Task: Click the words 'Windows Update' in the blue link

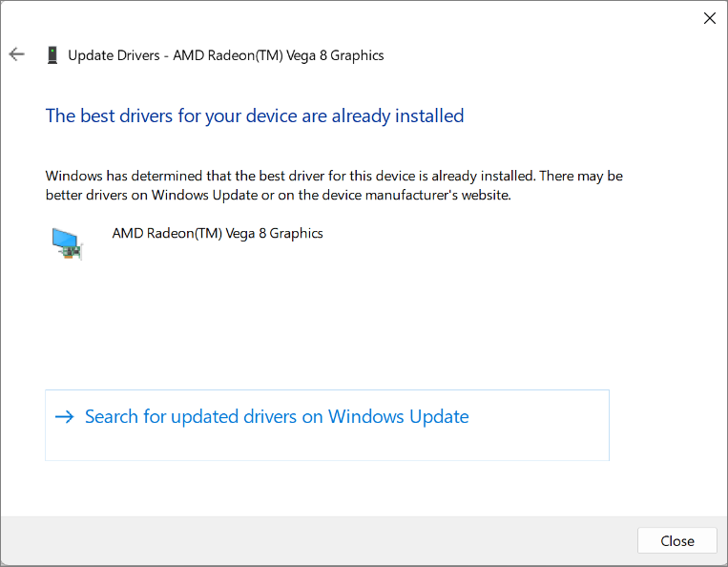Action: point(399,416)
